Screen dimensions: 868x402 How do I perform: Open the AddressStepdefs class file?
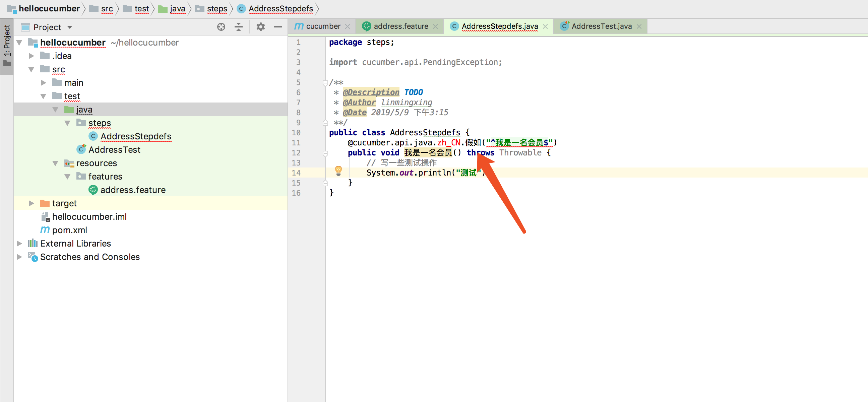(135, 137)
